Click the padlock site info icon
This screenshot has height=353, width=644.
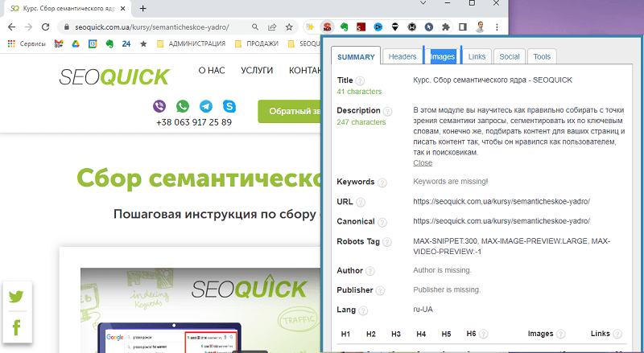(x=67, y=27)
